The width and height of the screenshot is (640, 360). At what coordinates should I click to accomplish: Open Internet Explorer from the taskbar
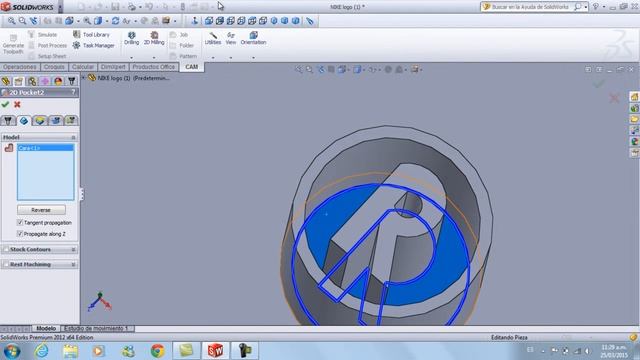pyautogui.click(x=41, y=351)
